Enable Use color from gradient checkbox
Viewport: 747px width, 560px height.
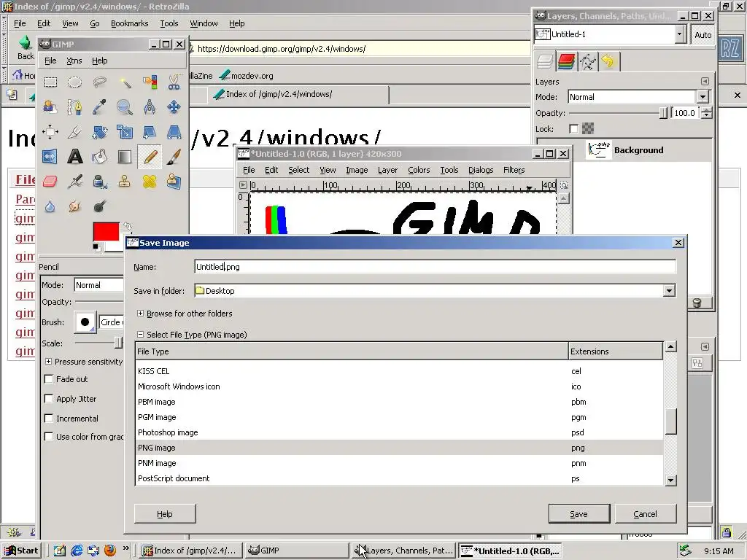pyautogui.click(x=49, y=437)
